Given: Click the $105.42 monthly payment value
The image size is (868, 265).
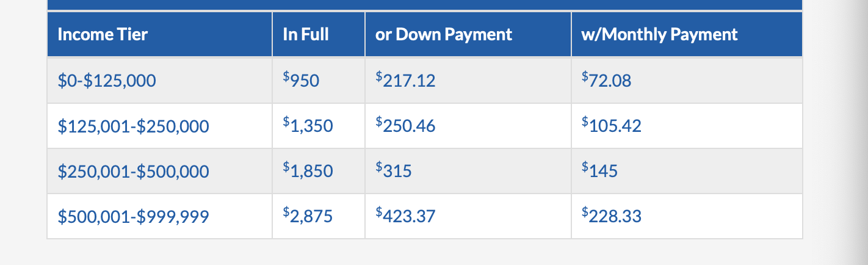Looking at the screenshot, I should (612, 125).
